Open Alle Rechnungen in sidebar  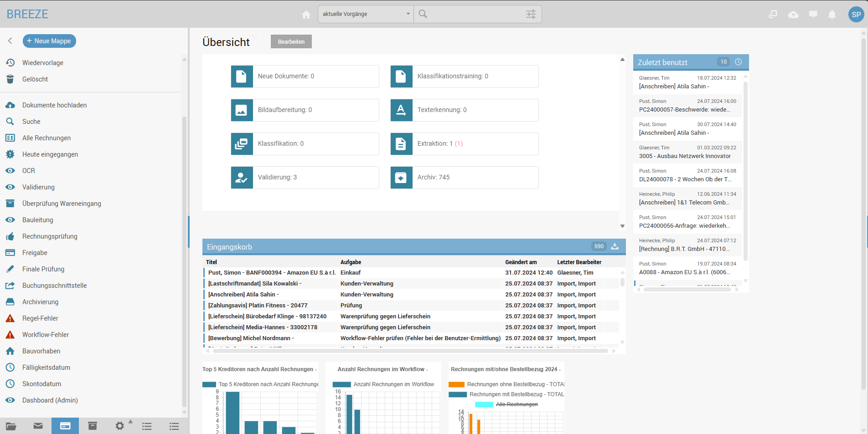point(46,138)
